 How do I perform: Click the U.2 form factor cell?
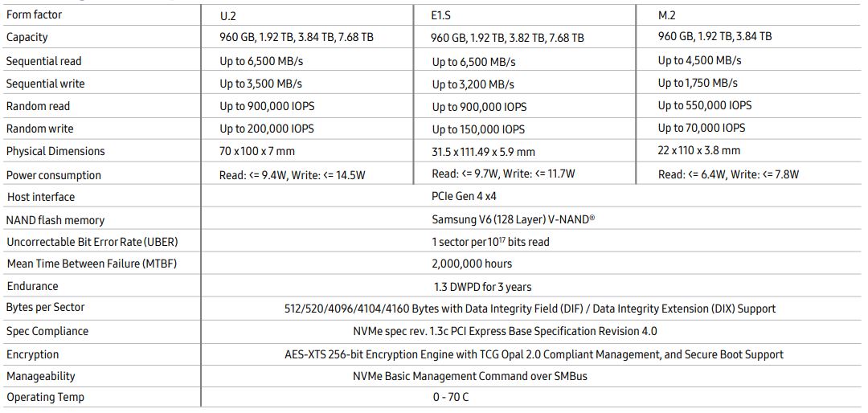(227, 15)
